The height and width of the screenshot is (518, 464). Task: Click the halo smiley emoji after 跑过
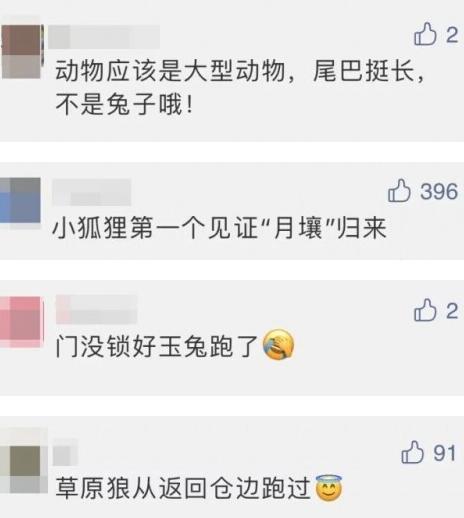(328, 487)
